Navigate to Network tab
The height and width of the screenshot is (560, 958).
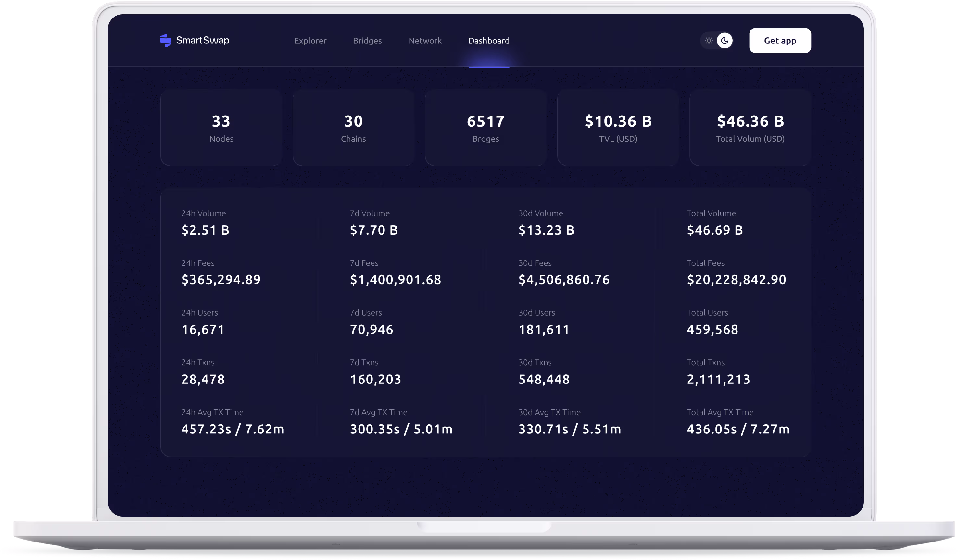click(x=425, y=41)
